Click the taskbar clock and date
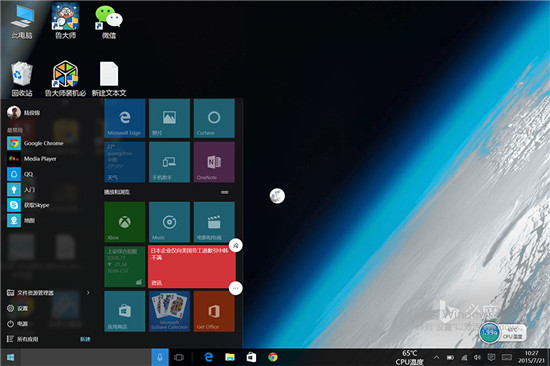This screenshot has height=366, width=550. [531, 357]
